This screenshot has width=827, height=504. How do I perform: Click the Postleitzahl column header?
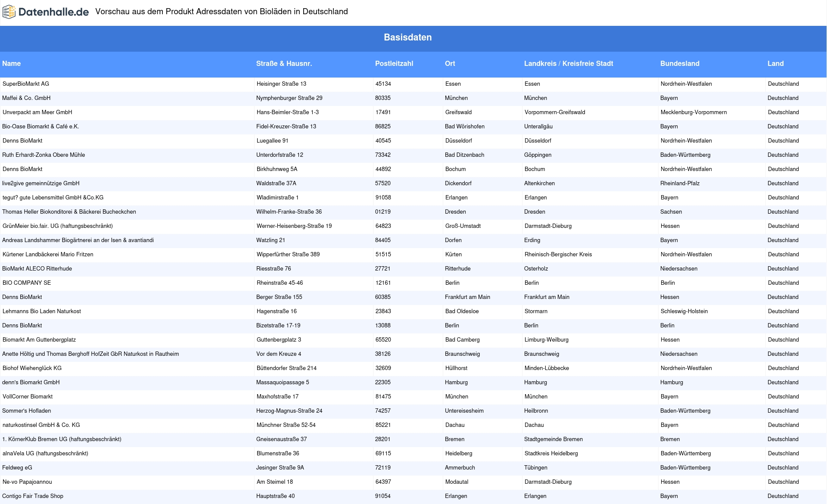(x=394, y=64)
